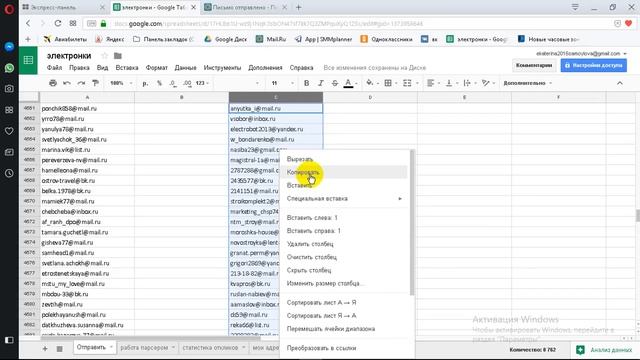Viewport: 640px width, 360px height.
Task: Open Opera bookmarks heart sidebar icon
Action: [9, 131]
